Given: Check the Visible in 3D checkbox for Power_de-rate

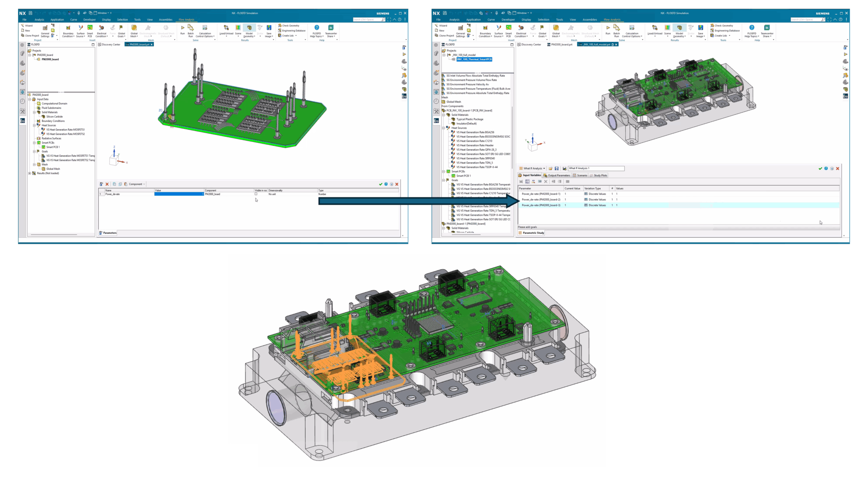Looking at the screenshot, I should point(256,194).
